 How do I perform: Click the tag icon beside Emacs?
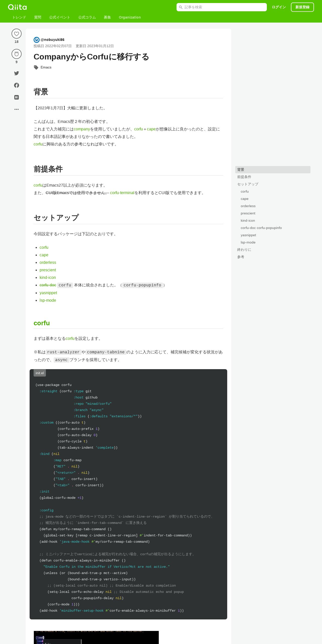(36, 67)
